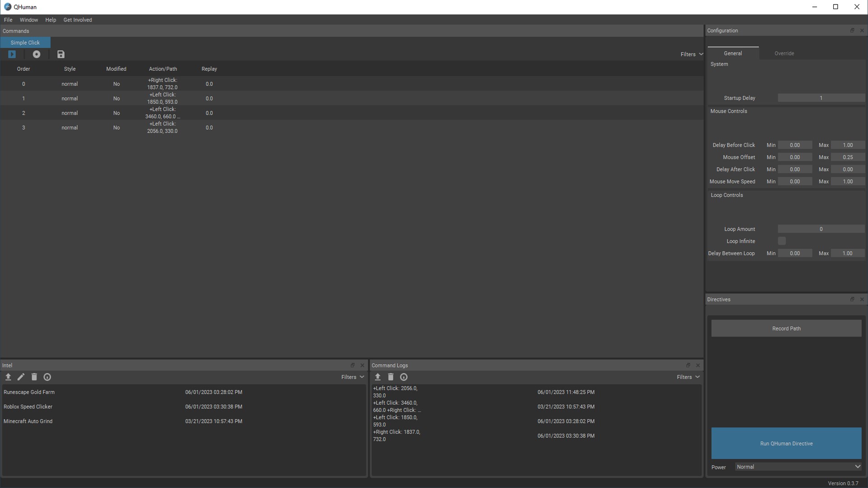Click the Run QHuman Directive button

point(786,443)
